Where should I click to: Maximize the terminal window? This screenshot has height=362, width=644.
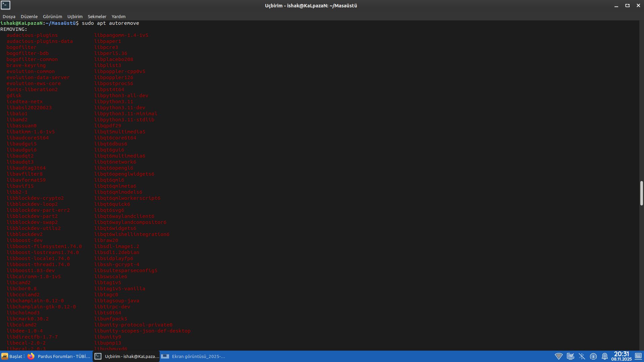point(627,5)
